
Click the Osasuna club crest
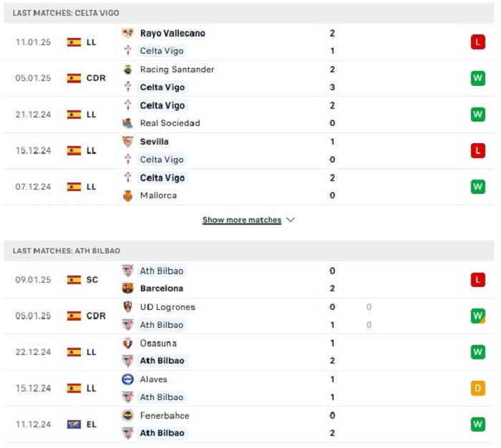[128, 344]
